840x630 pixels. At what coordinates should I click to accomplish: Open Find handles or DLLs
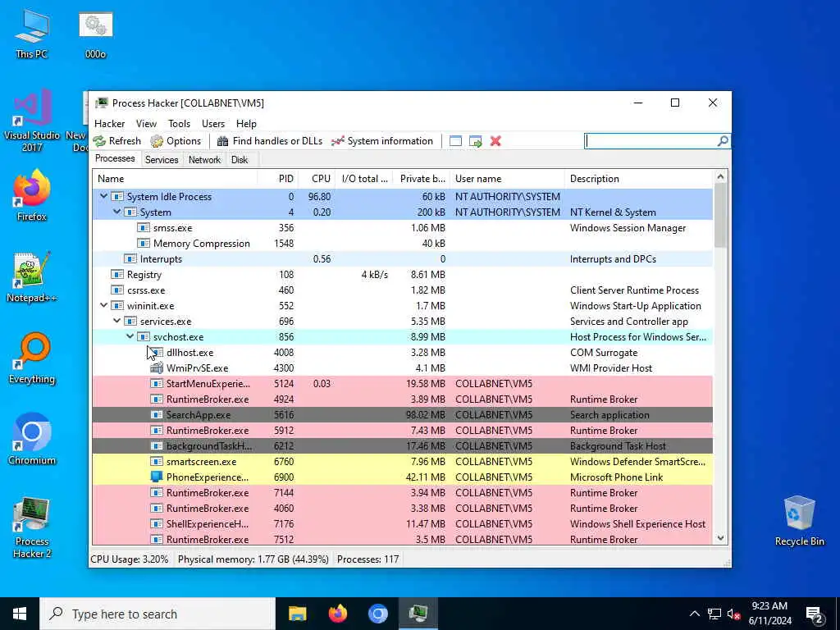point(270,141)
